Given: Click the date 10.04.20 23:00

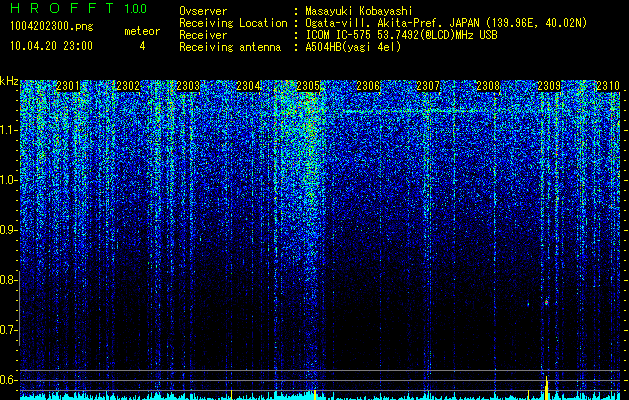Looking at the screenshot, I should (x=51, y=46).
